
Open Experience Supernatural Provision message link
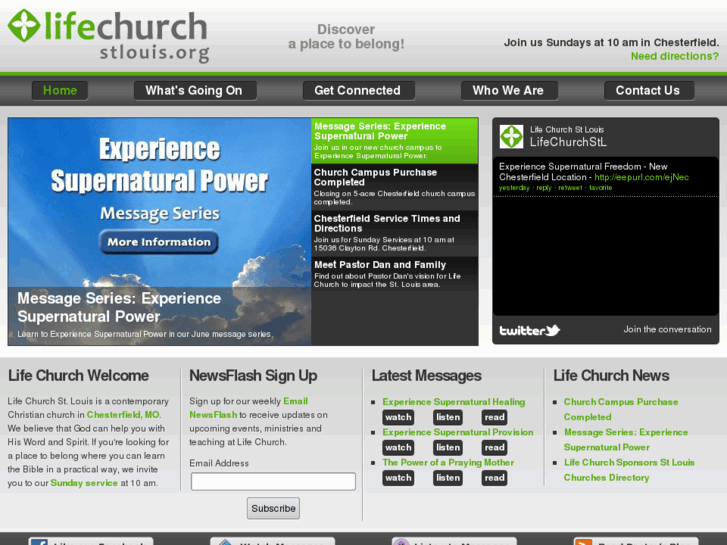click(458, 432)
